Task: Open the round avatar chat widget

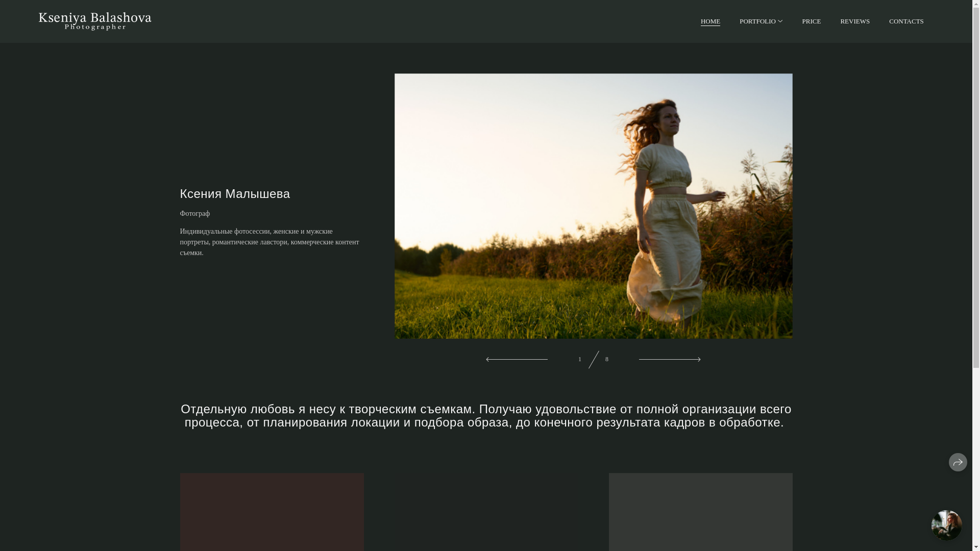Action: point(946,525)
